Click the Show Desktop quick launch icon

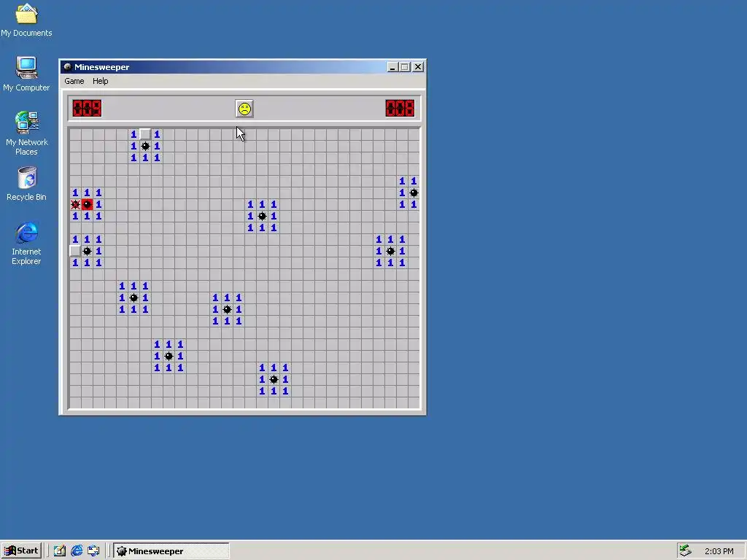[60, 551]
